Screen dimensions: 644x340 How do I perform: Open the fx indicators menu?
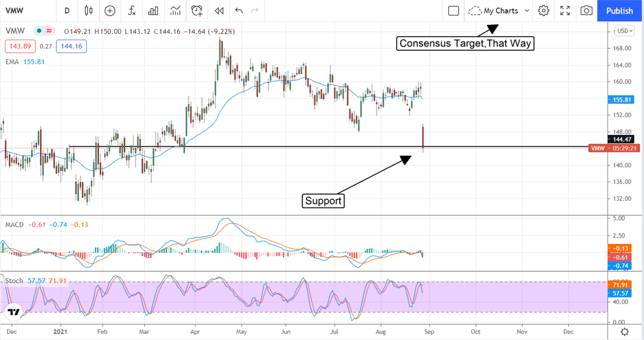(131, 11)
